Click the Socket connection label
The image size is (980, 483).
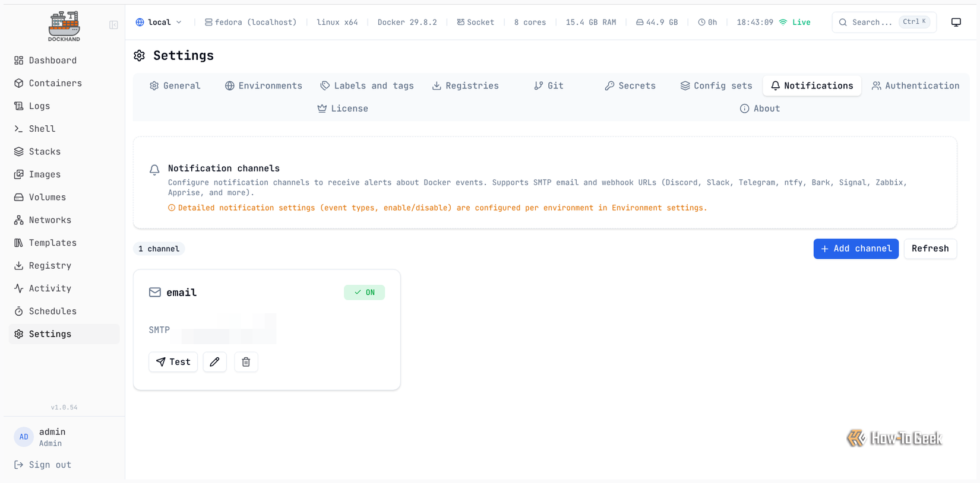tap(475, 23)
